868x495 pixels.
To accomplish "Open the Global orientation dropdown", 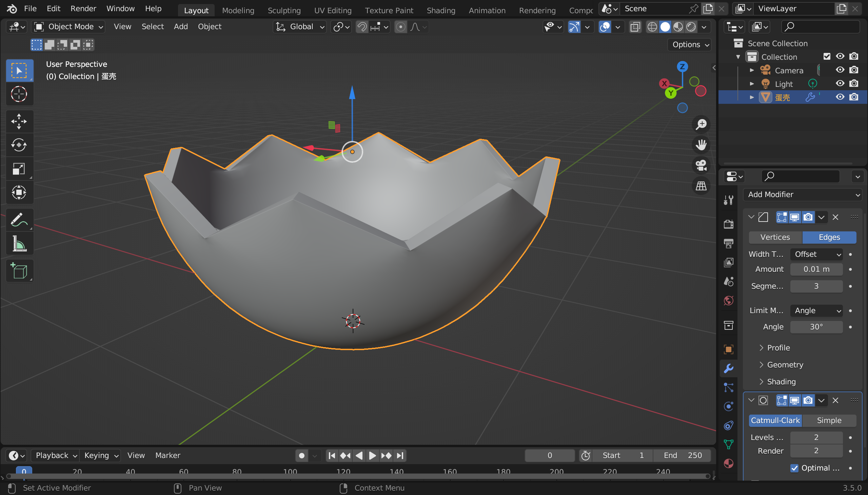I will (300, 26).
